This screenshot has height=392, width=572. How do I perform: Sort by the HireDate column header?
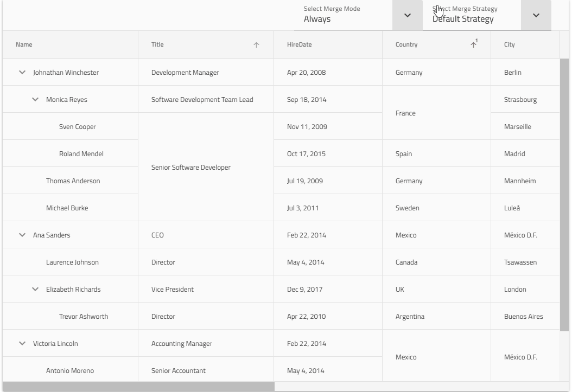pyautogui.click(x=300, y=44)
